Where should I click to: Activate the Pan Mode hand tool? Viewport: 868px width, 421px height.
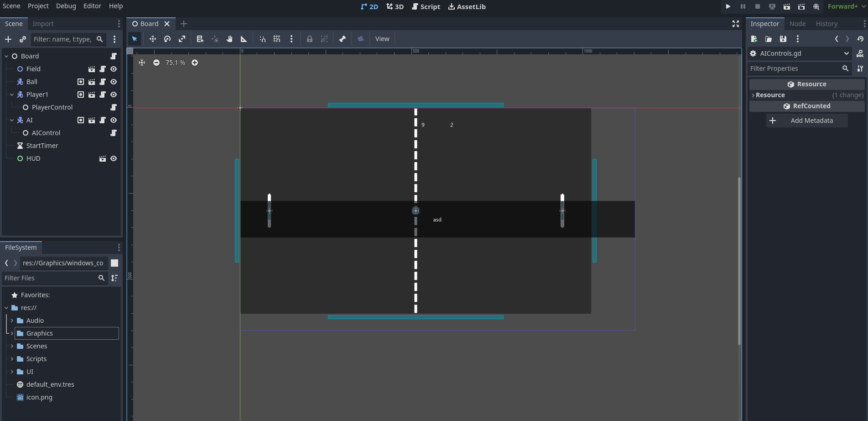[229, 39]
